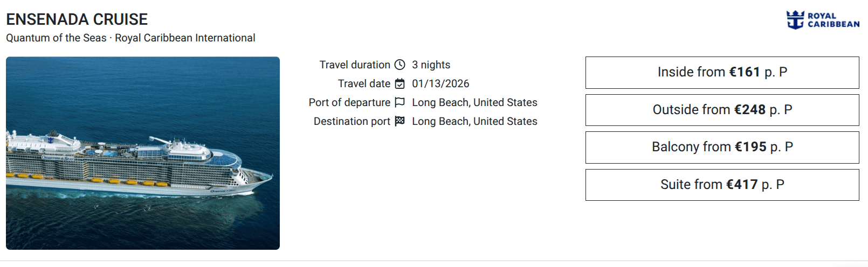Open the Quantum of the Seas ship photo
The height and width of the screenshot is (267, 868).
143,153
